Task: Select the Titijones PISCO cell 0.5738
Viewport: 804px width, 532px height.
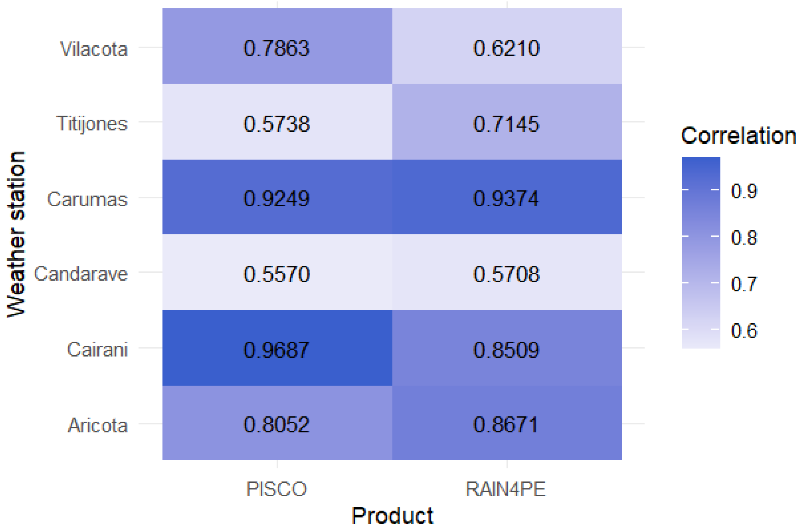Action: click(277, 123)
